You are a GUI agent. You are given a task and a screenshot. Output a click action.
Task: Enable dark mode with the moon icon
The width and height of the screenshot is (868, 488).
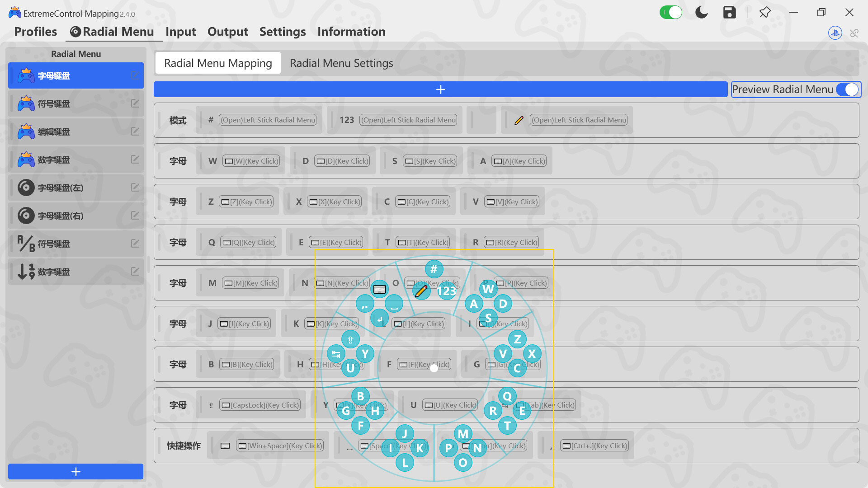(x=701, y=12)
